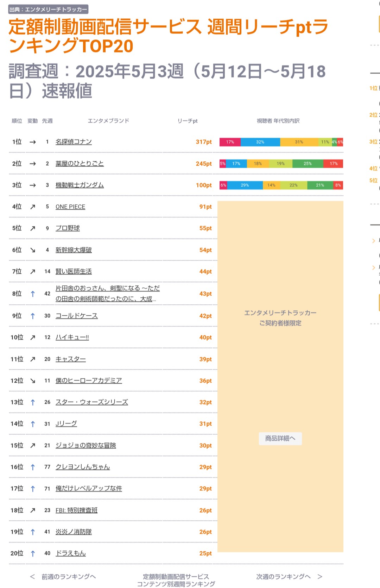Click the 100pt reach value
Viewport: 380px width, 588px height.
pos(204,185)
